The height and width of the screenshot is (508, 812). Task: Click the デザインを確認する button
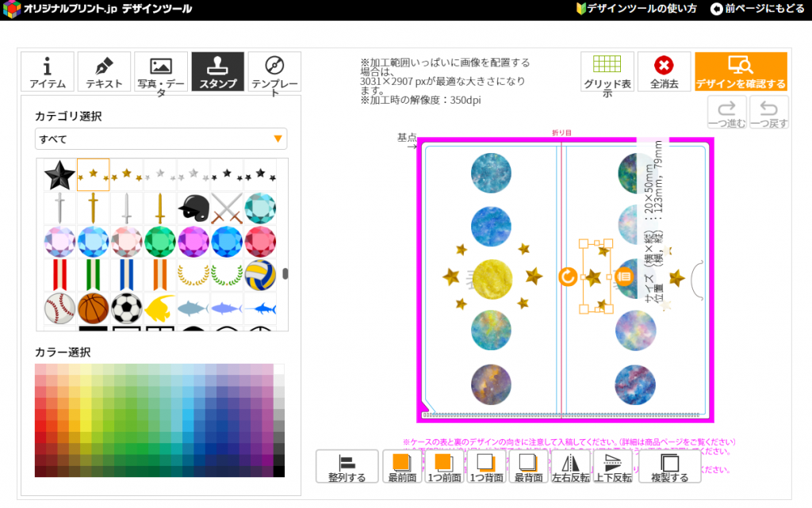741,71
